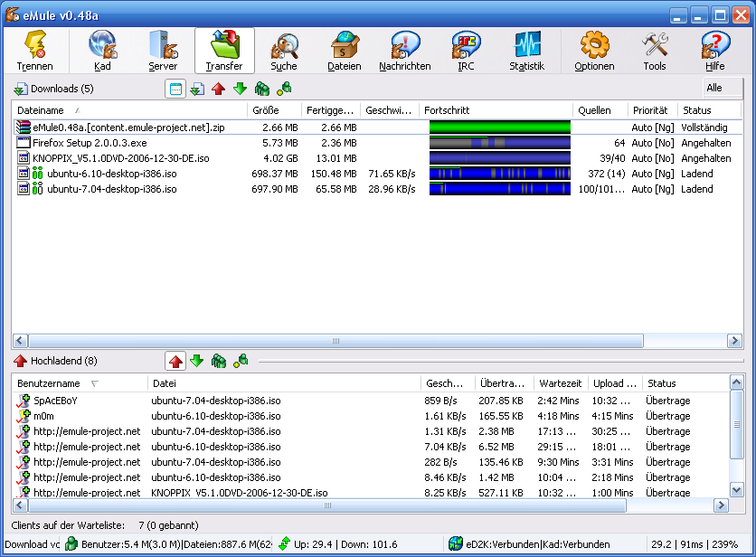Sort downloads by Status column
The height and width of the screenshot is (557, 756).
coord(709,110)
